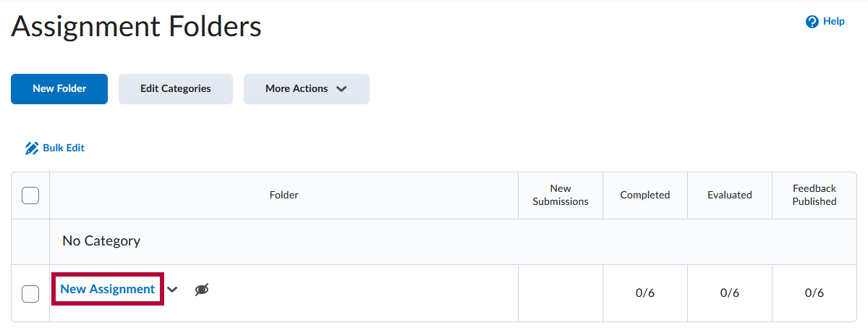Click the Evaluated column header
This screenshot has width=868, height=328.
click(730, 195)
